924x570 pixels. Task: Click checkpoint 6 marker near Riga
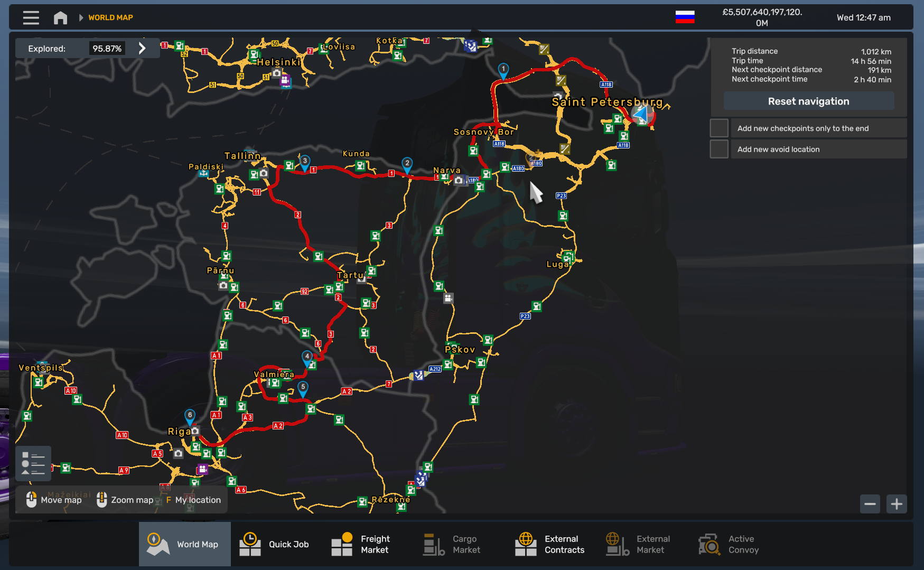pyautogui.click(x=190, y=416)
